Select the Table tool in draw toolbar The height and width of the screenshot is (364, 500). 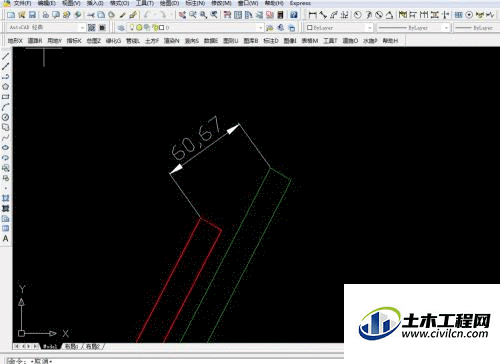5,229
